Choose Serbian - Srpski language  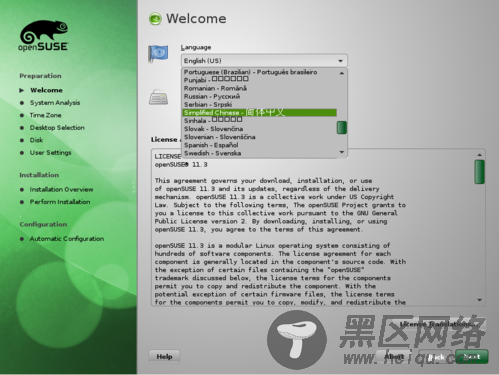259,104
